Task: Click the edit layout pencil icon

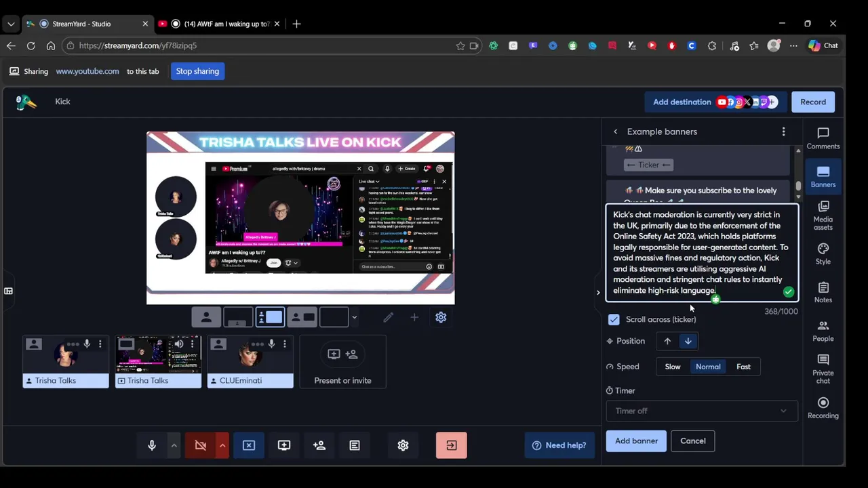Action: coord(388,317)
